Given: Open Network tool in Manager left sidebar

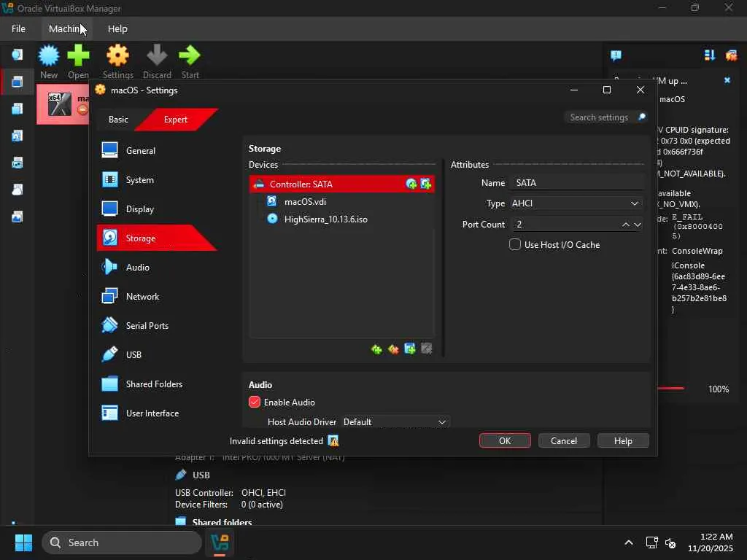Looking at the screenshot, I should tap(18, 163).
